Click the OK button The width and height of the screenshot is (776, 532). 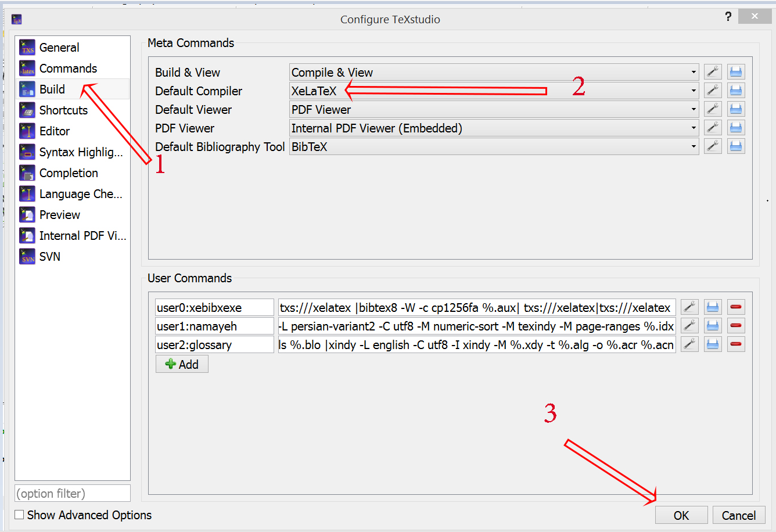681,515
